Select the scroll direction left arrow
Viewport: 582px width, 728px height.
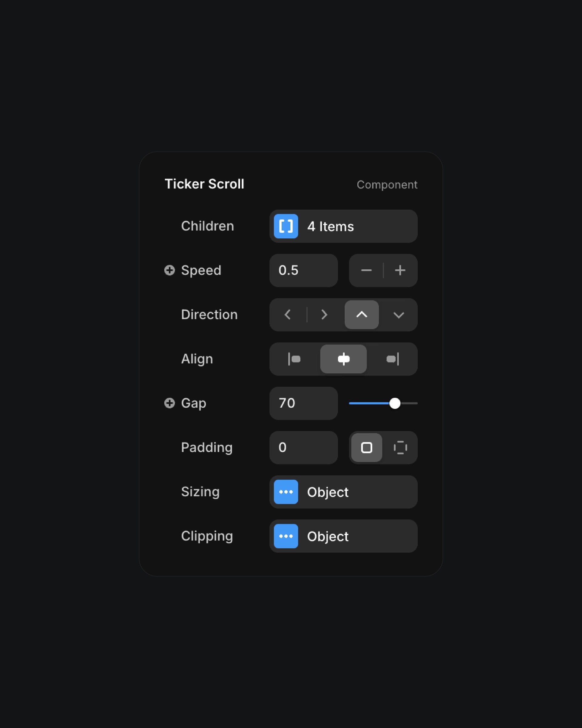[287, 314]
